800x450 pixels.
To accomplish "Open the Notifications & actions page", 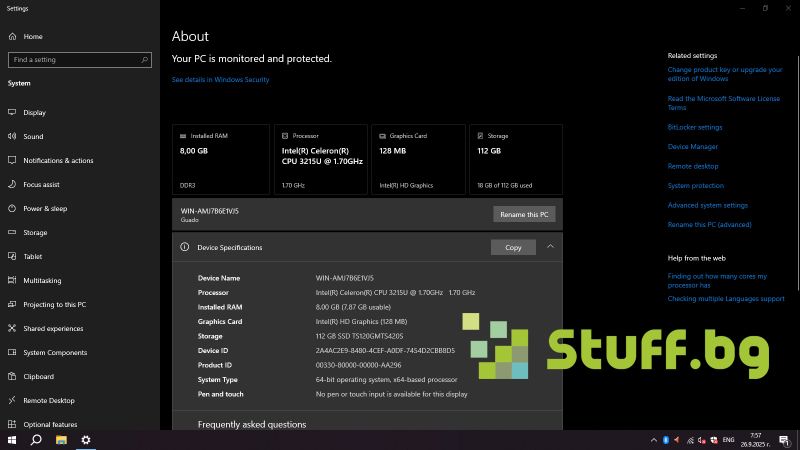I will pyautogui.click(x=58, y=161).
